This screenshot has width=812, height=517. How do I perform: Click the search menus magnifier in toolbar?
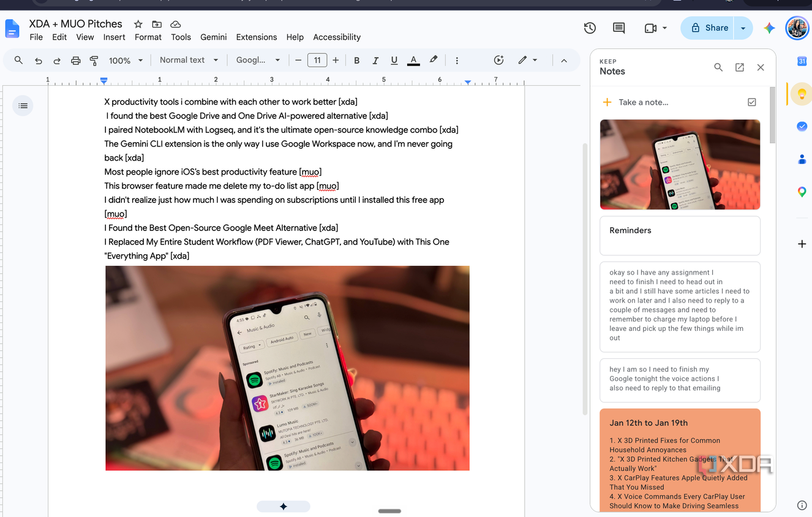click(18, 60)
